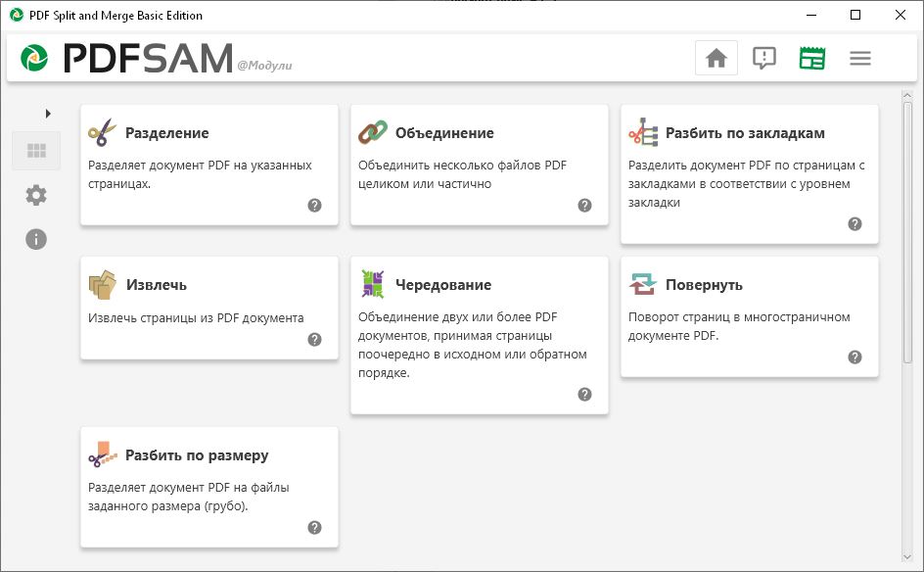The height and width of the screenshot is (572, 924).
Task: Show help for Повернуть module
Action: pos(855,357)
